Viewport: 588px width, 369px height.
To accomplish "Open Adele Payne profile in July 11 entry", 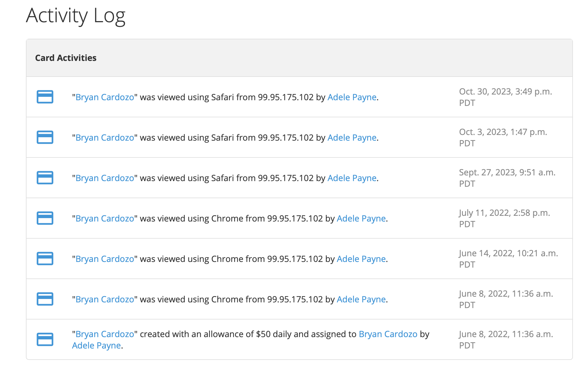I will coord(361,219).
